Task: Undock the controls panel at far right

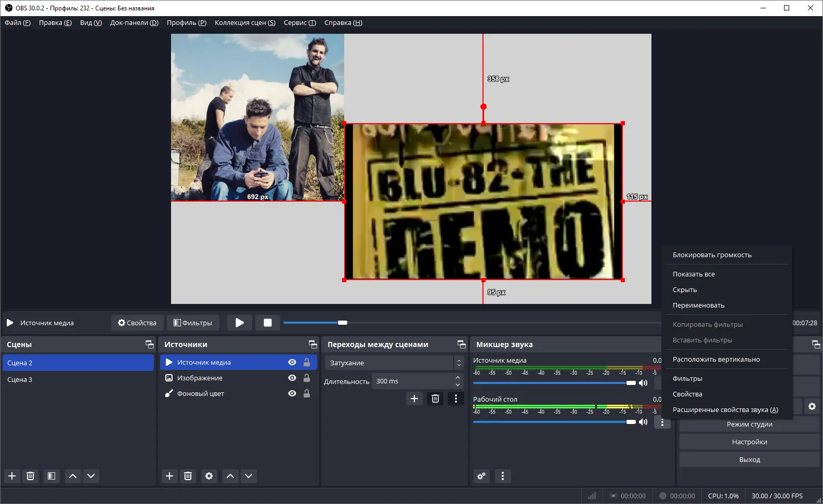Action: tap(816, 344)
